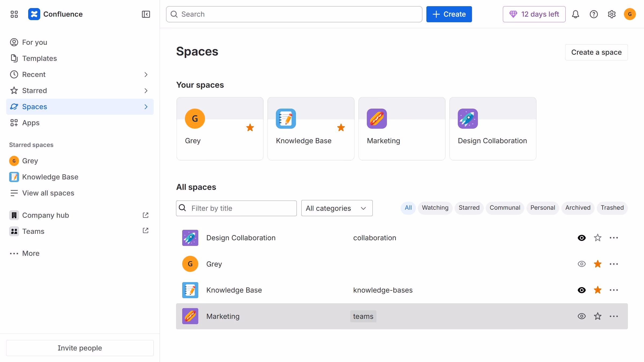This screenshot has height=362, width=644.
Task: Toggle watching for Design Collaboration space
Action: (581, 238)
